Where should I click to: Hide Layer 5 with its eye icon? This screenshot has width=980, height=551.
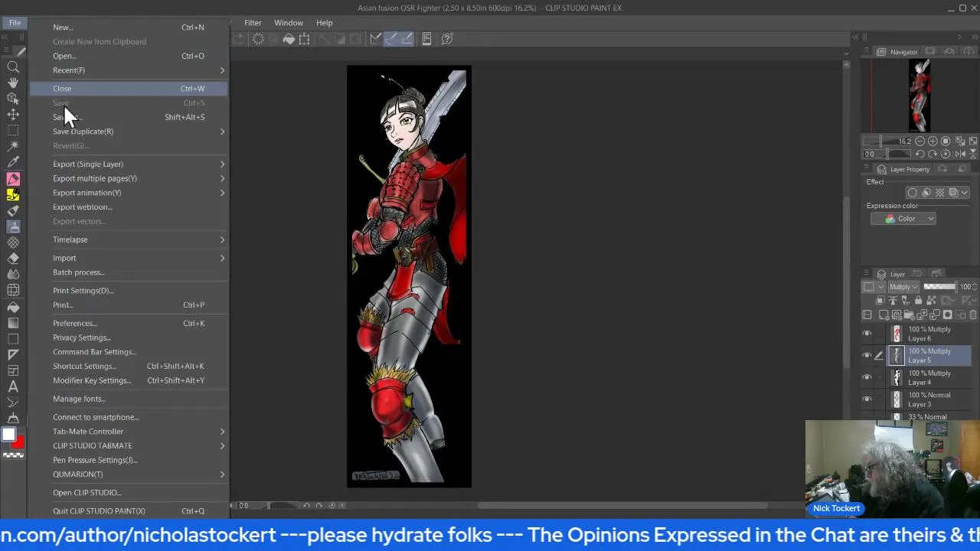pos(867,355)
